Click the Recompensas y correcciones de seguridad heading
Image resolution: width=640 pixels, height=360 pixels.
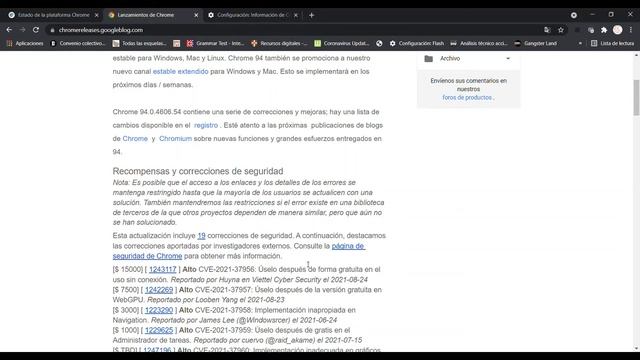(x=198, y=171)
